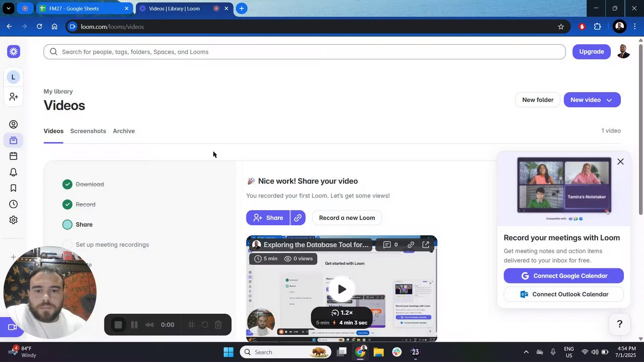Image resolution: width=644 pixels, height=362 pixels.
Task: Toggle the Record checklist item checkmark
Action: click(x=67, y=205)
